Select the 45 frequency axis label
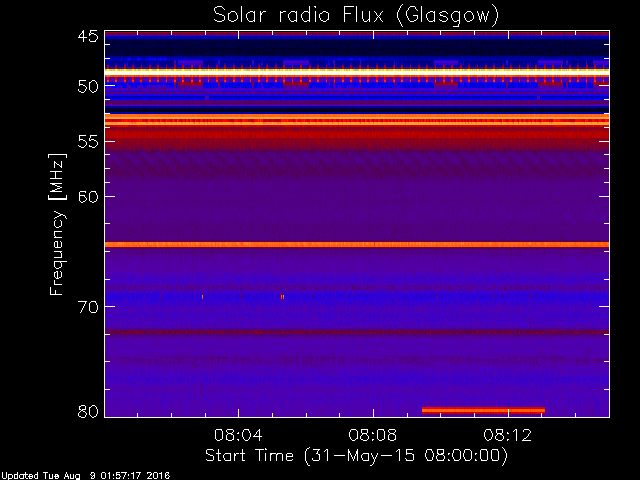This screenshot has width=640, height=480. click(88, 36)
